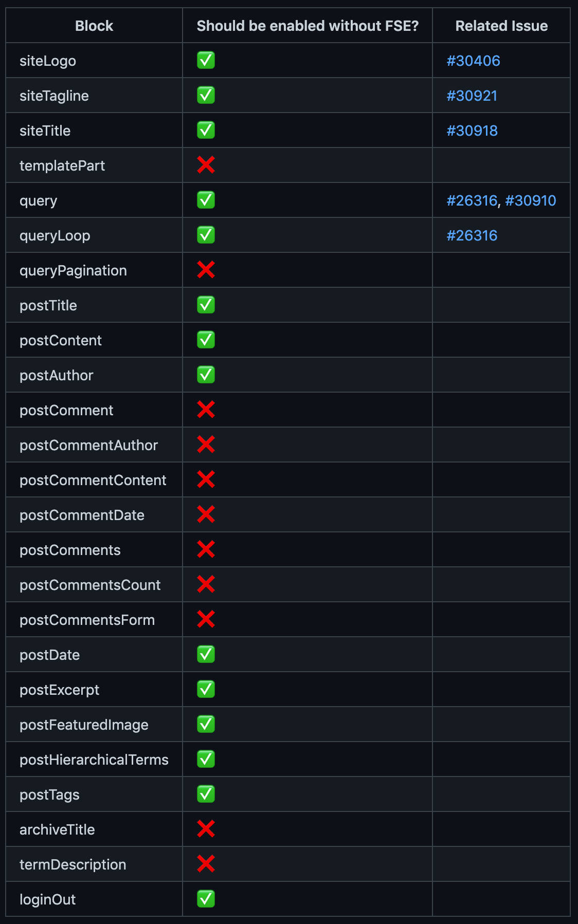Click the red cross in the termDescription row
This screenshot has height=924, width=578.
pos(206,864)
